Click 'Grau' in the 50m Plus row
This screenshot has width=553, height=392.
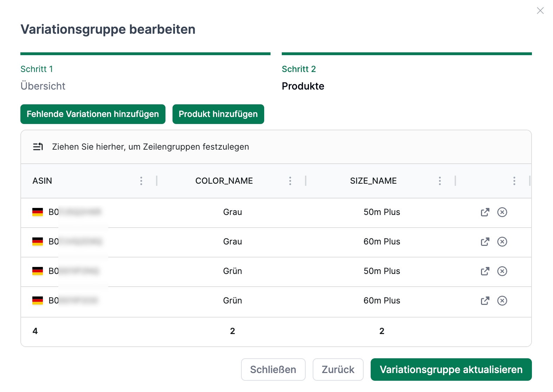233,212
